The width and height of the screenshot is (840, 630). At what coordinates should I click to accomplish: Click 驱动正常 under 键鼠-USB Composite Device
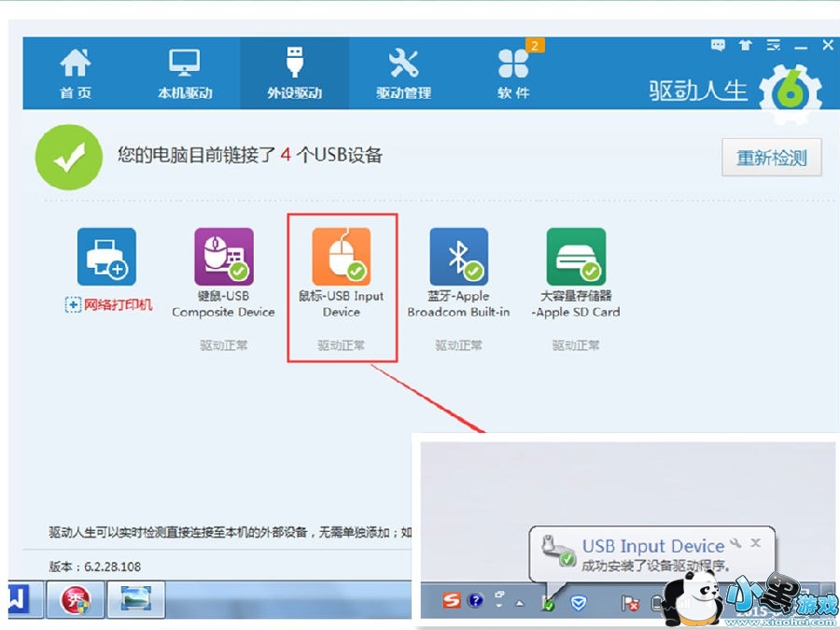(x=224, y=345)
